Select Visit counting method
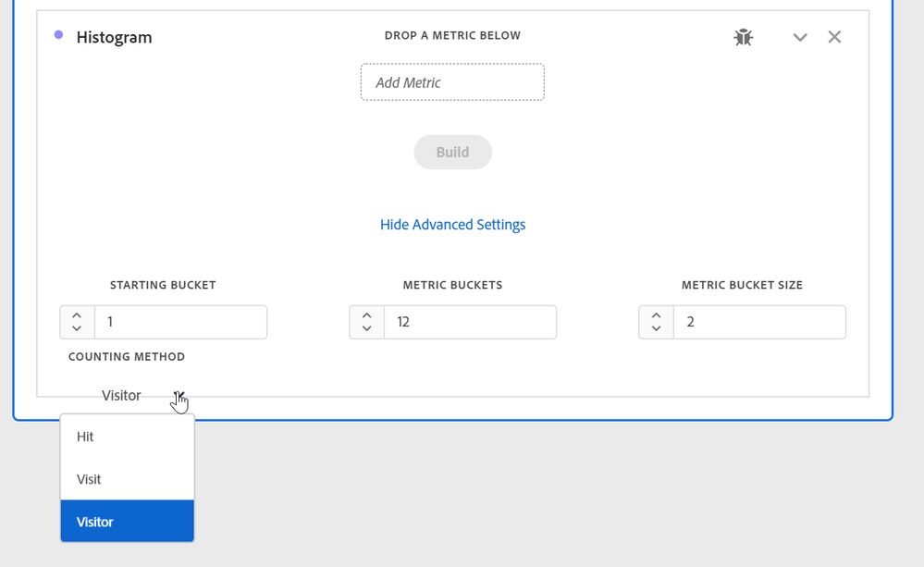Viewport: 924px width, 567px height. [x=127, y=479]
